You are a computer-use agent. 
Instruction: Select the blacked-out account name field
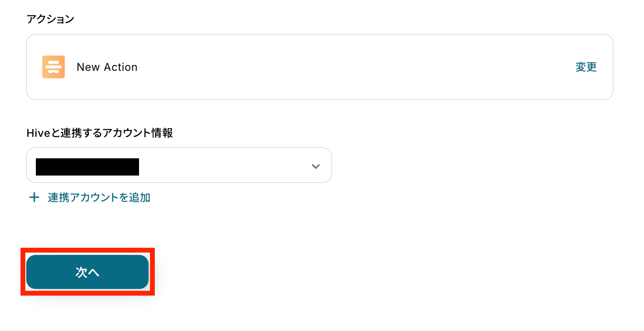pos(87,166)
